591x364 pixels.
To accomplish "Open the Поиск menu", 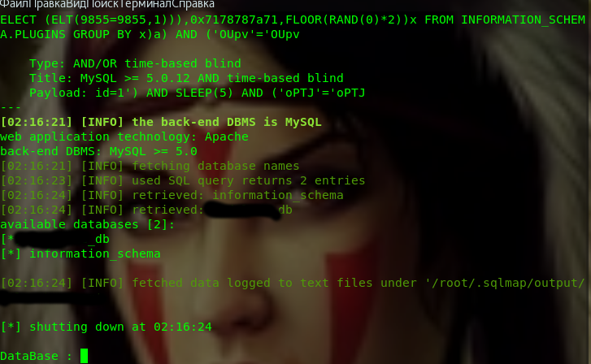I will pyautogui.click(x=106, y=4).
